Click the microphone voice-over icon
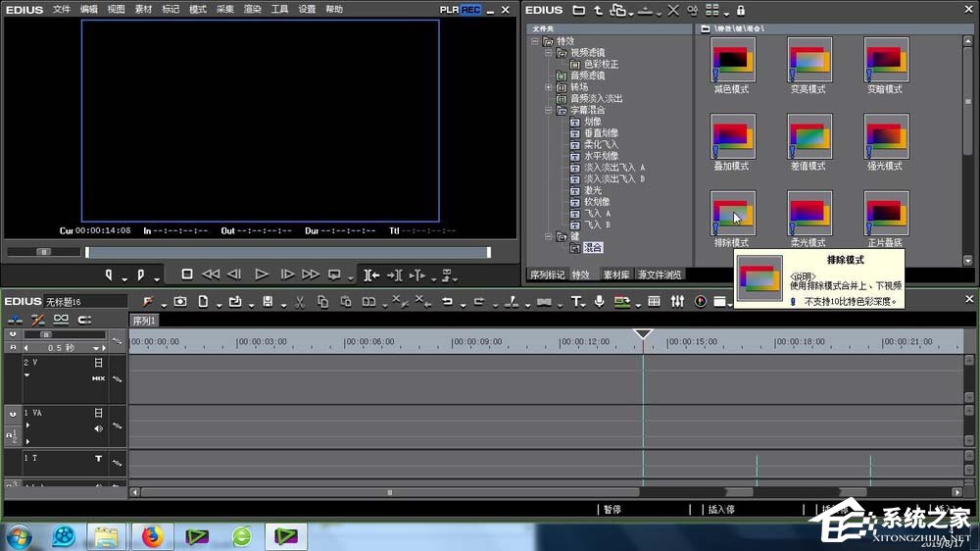 point(599,301)
